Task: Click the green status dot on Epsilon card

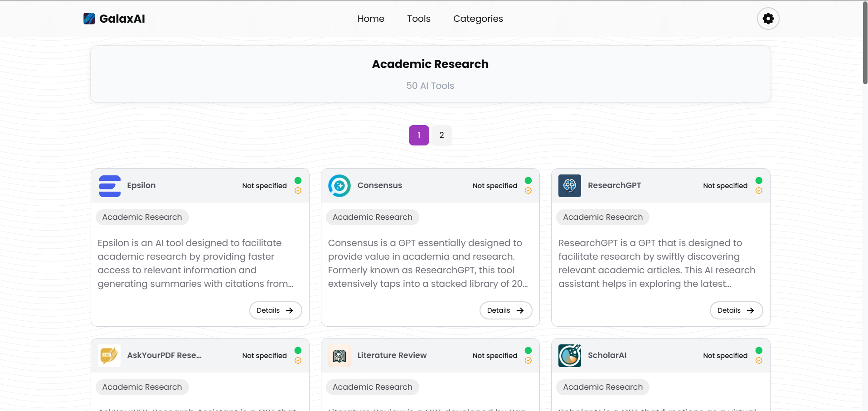Action: pyautogui.click(x=298, y=180)
